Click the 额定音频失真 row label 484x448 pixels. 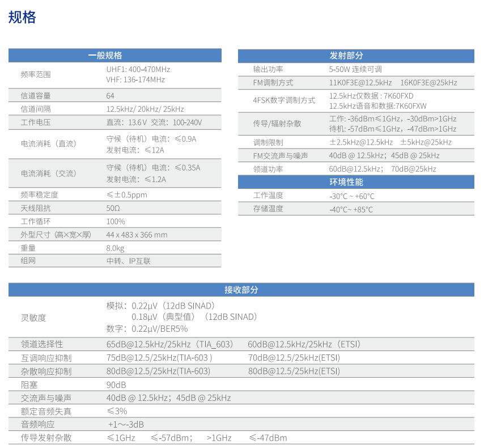coord(46,411)
